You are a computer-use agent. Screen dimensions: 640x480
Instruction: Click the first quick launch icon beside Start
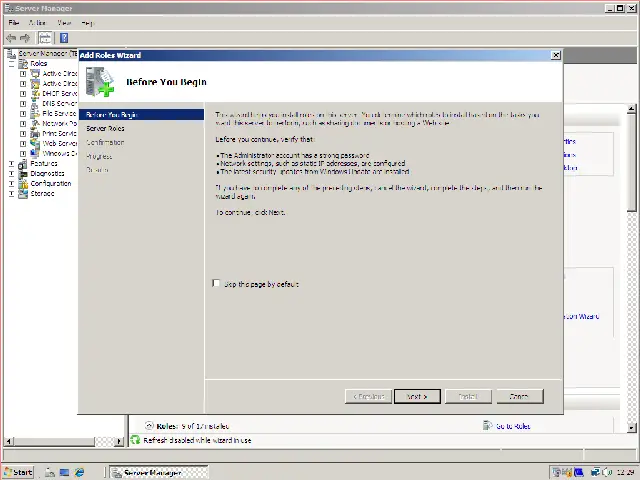pos(50,472)
